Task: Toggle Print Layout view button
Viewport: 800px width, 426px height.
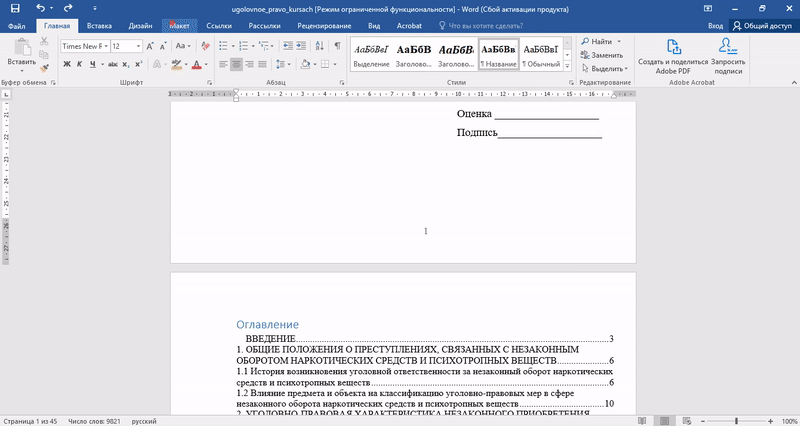Action: pyautogui.click(x=665, y=421)
